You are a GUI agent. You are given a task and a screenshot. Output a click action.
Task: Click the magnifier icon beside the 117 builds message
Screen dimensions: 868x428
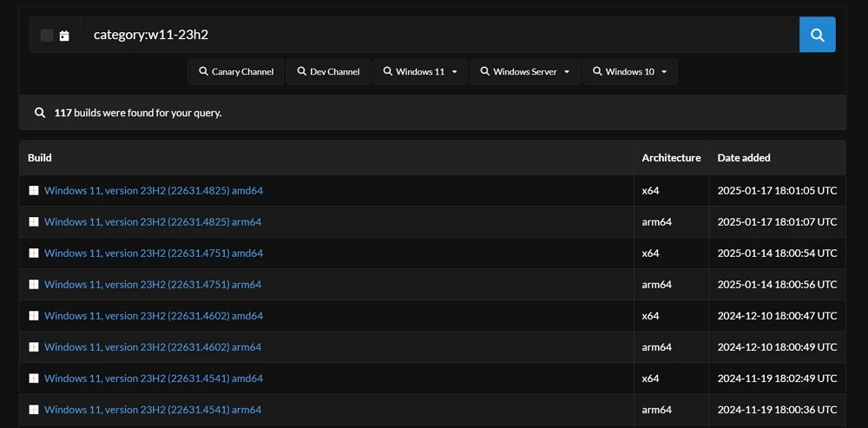[x=40, y=112]
